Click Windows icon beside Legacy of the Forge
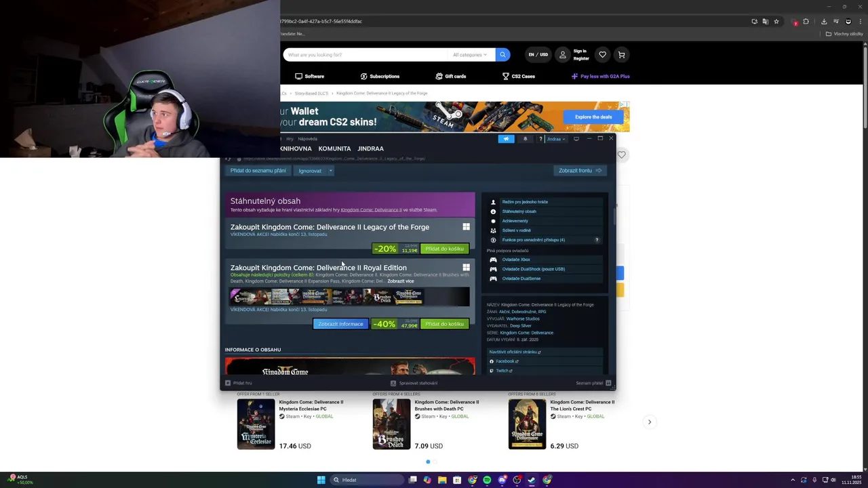868x488 pixels. (466, 227)
